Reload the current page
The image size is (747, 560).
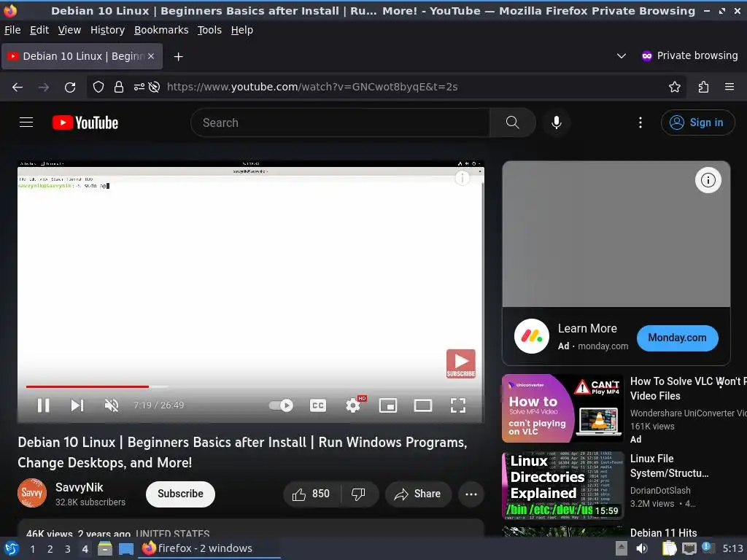pos(70,87)
